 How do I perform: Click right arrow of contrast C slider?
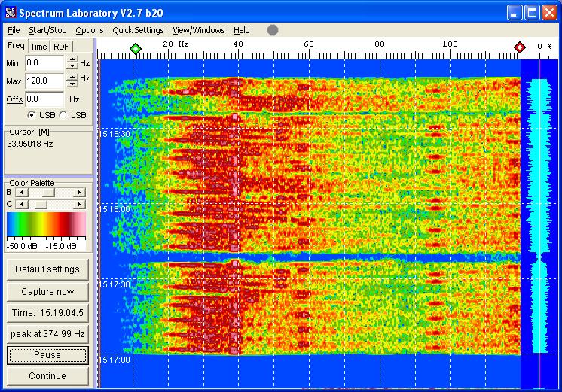(x=79, y=204)
